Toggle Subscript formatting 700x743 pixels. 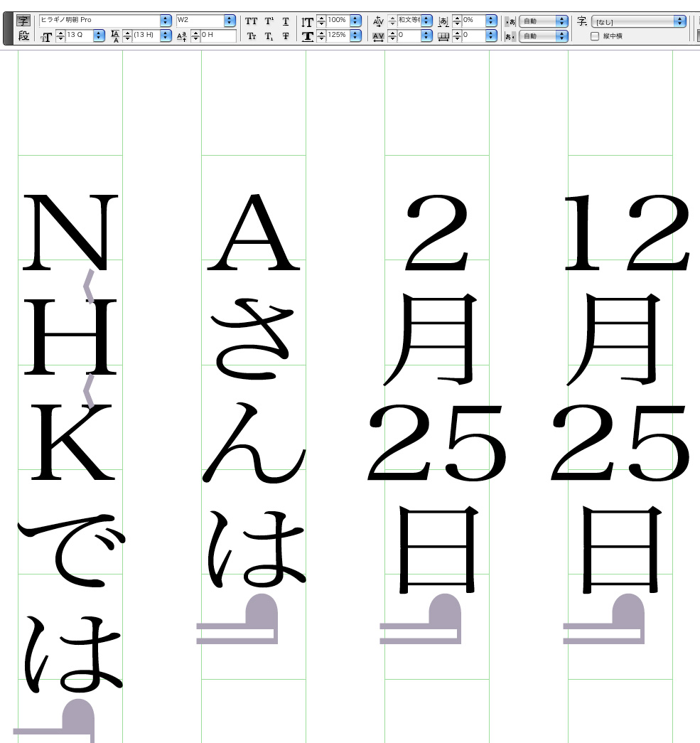click(269, 36)
